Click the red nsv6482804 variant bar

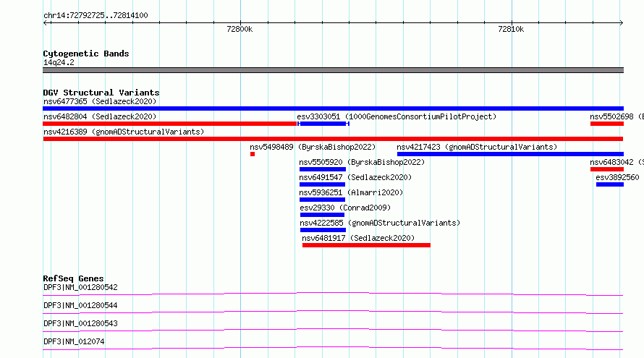pyautogui.click(x=169, y=124)
